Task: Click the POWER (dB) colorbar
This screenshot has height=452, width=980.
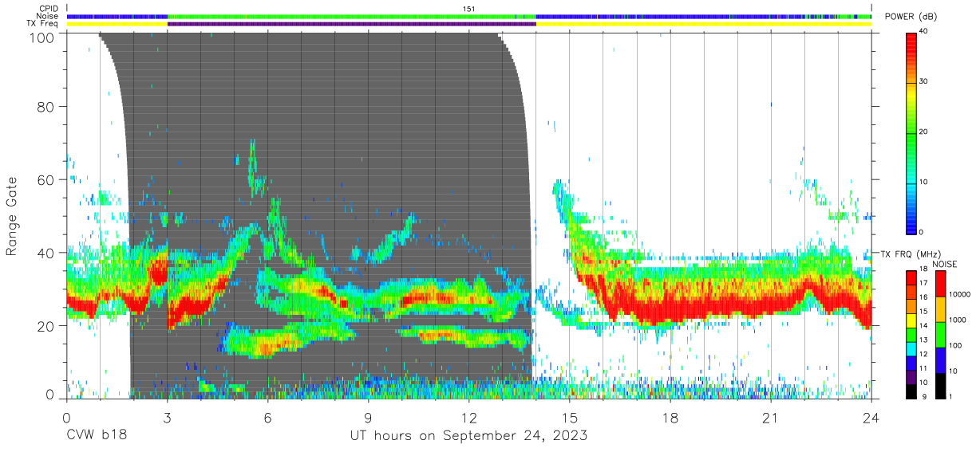Action: pos(911,132)
